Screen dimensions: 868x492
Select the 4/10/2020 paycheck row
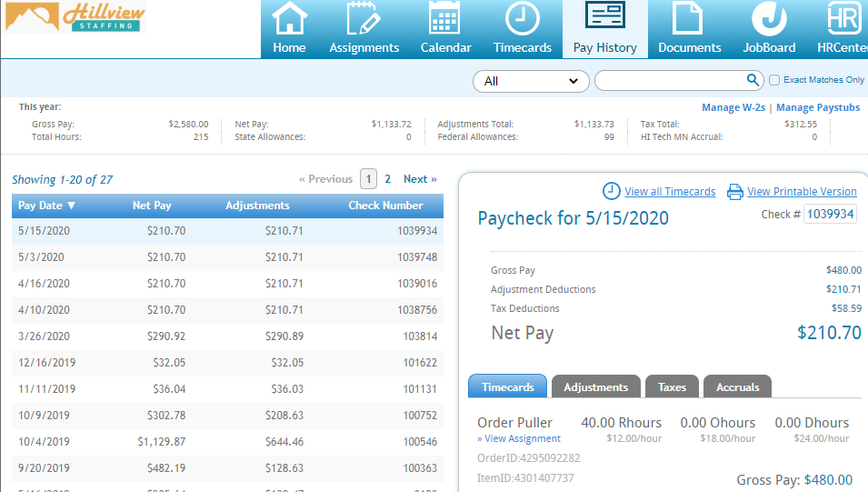click(227, 310)
